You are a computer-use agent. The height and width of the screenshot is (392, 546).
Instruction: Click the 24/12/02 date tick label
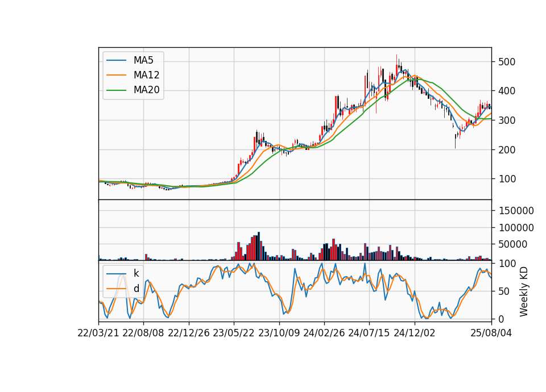pos(415,333)
